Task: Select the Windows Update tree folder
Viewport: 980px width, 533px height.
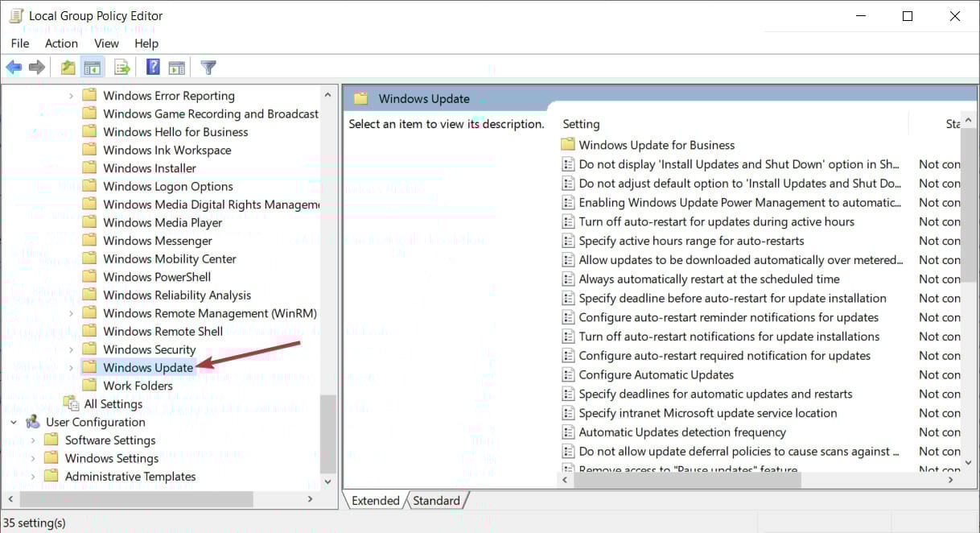Action: click(148, 368)
